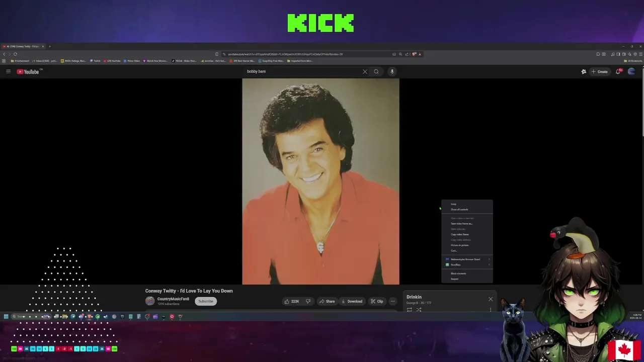Viewport: 644px width, 362px height.
Task: Open CountryMusicFan8 channel name link
Action: (x=173, y=299)
